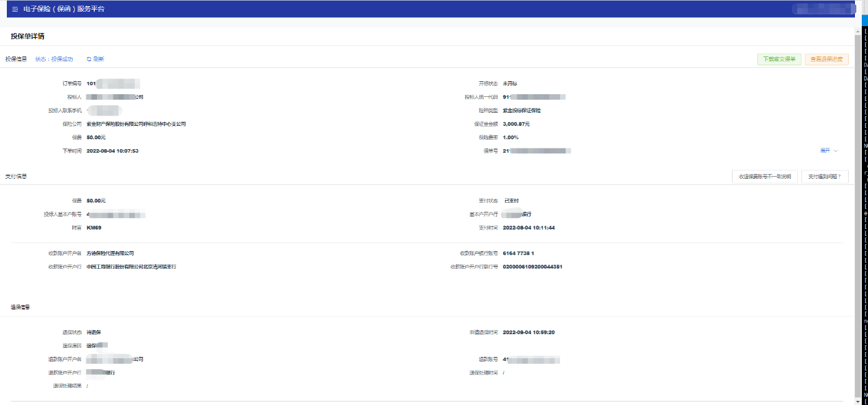Screen dimensions: 868x405
Task: Click the 下载密文保单 button
Action: coord(779,59)
